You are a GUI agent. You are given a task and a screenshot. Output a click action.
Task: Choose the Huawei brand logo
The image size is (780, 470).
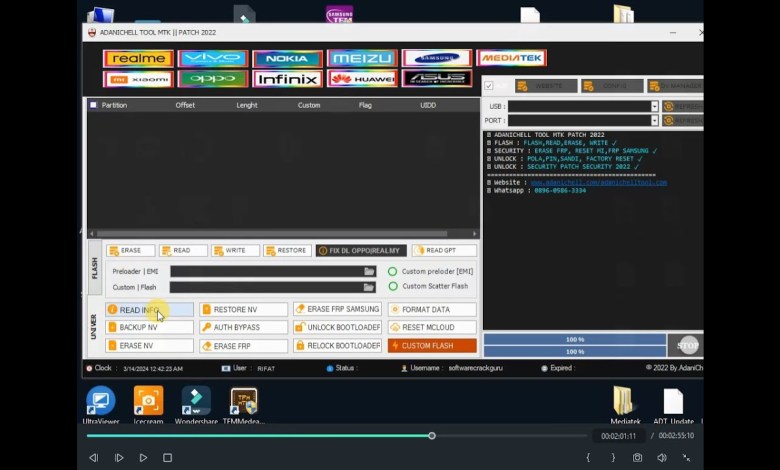pos(362,79)
